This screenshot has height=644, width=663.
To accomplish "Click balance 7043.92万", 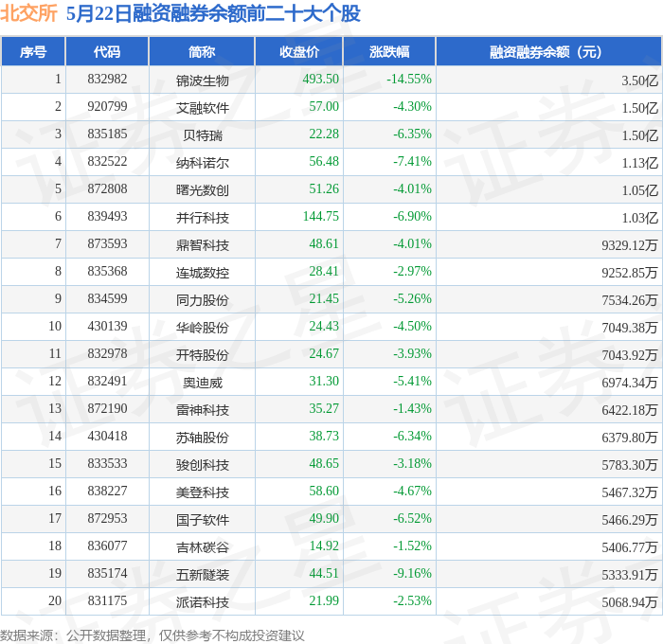I will tap(630, 355).
